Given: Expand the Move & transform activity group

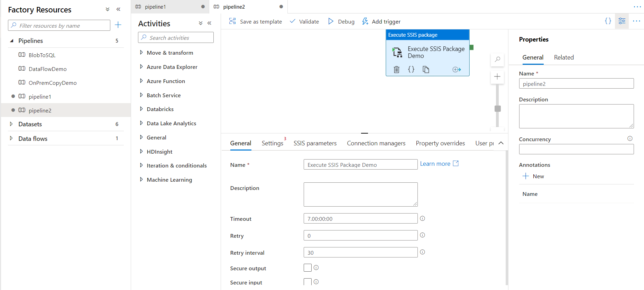Looking at the screenshot, I should point(141,53).
